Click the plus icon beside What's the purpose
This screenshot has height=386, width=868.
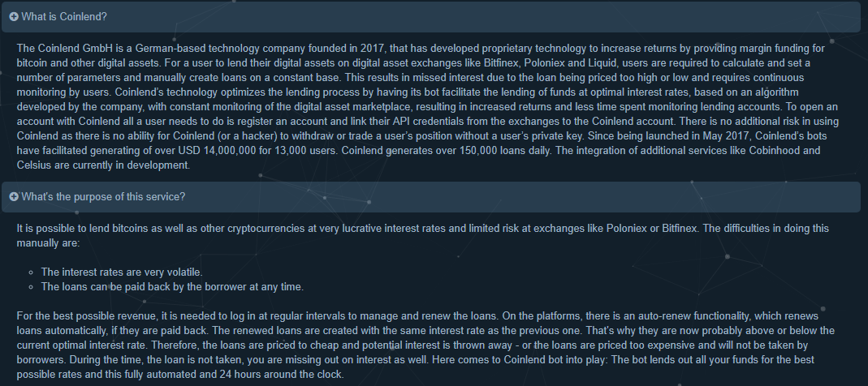pyautogui.click(x=14, y=197)
